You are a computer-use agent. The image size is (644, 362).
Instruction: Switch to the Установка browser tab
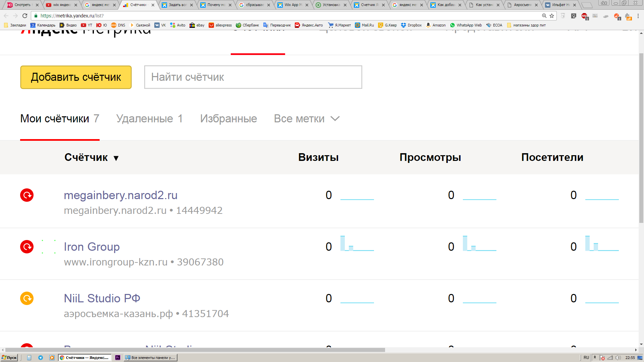pos(331,5)
